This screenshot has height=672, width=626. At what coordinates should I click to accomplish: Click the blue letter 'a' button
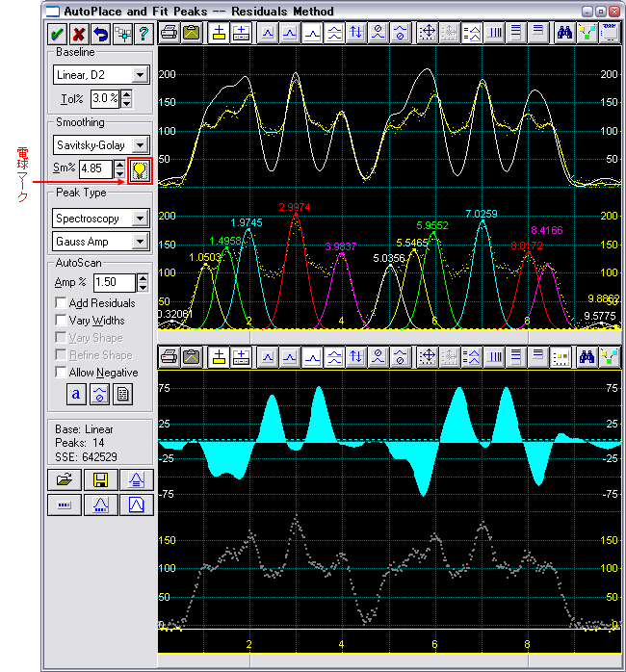tap(76, 393)
